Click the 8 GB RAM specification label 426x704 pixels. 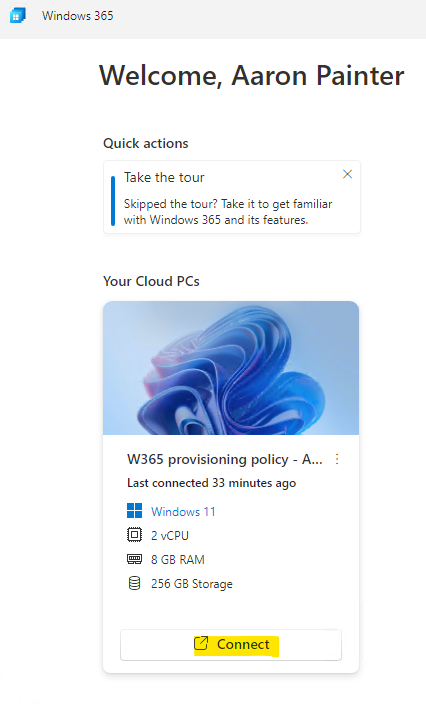click(x=178, y=559)
